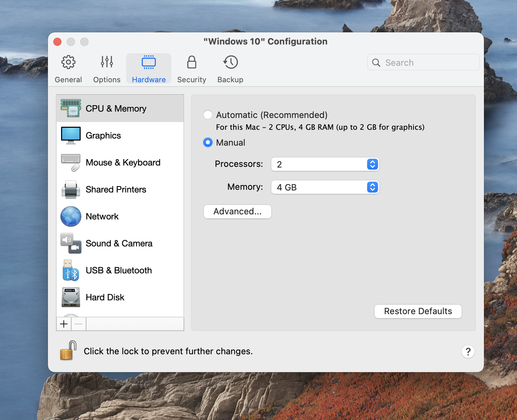Open the Memory dropdown
Viewport: 517px width, 420px height.
tap(325, 187)
